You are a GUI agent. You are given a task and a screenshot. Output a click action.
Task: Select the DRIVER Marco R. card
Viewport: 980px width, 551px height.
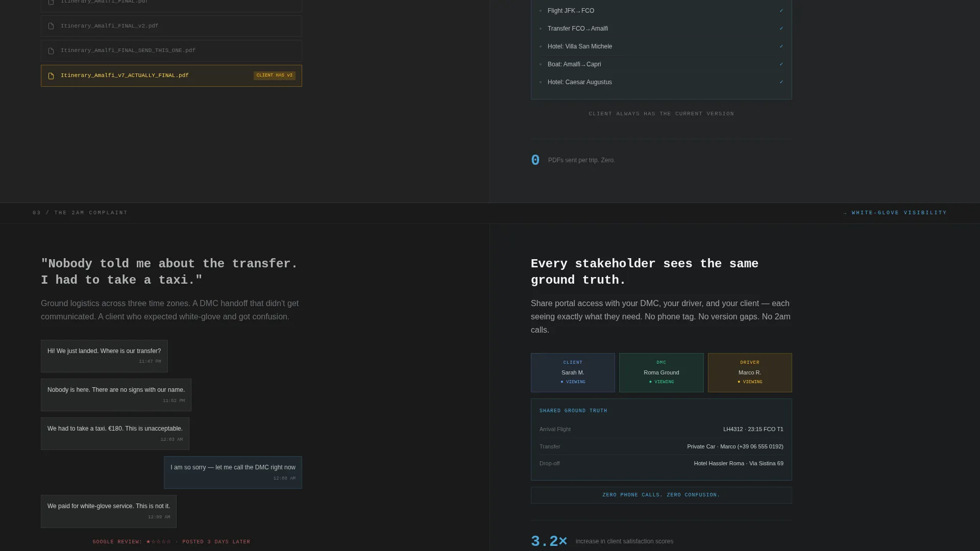pos(750,372)
